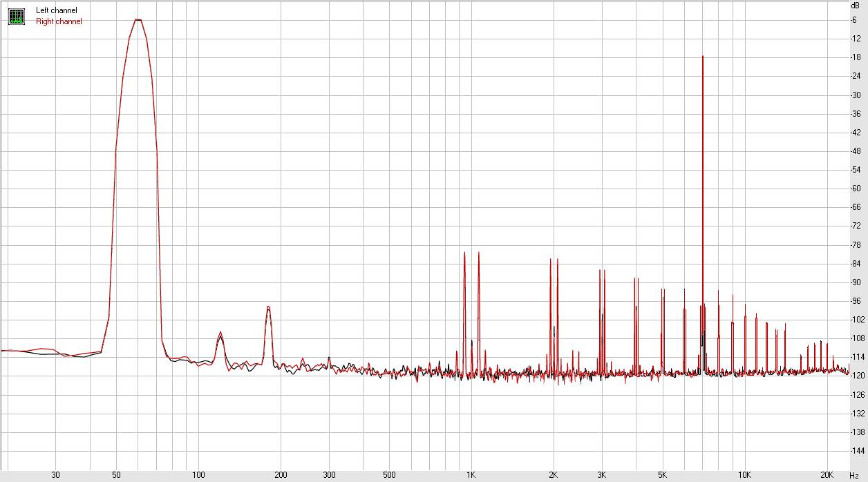Click the 30 Hz frequency axis label
Image resolution: width=868 pixels, height=482 pixels.
[56, 475]
